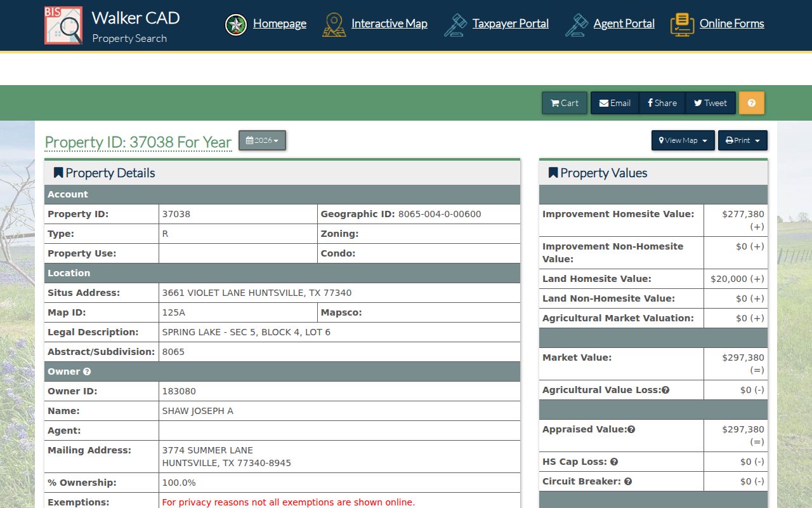This screenshot has height=508, width=812.
Task: Open the Agent Portal link
Action: (x=624, y=23)
